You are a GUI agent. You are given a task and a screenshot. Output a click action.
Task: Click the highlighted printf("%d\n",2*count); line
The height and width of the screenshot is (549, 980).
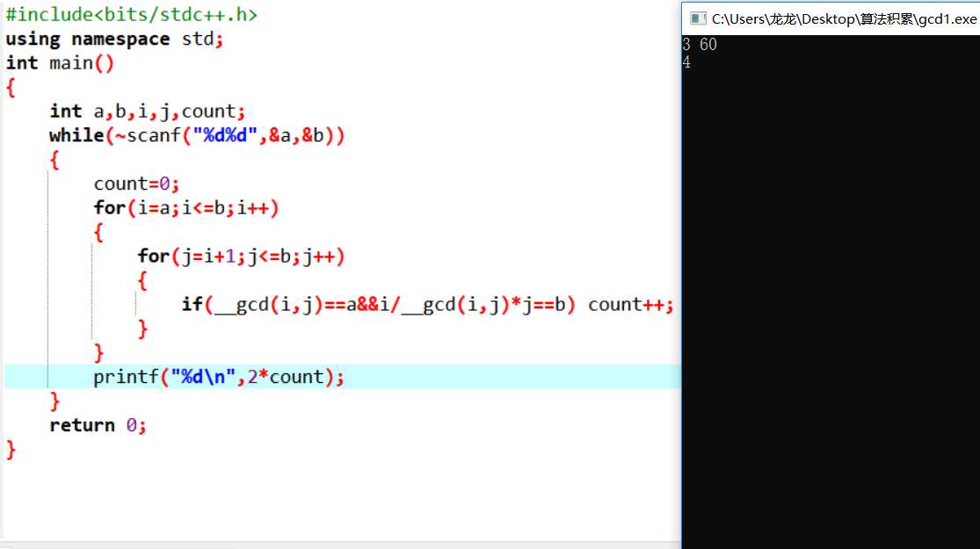click(x=343, y=377)
